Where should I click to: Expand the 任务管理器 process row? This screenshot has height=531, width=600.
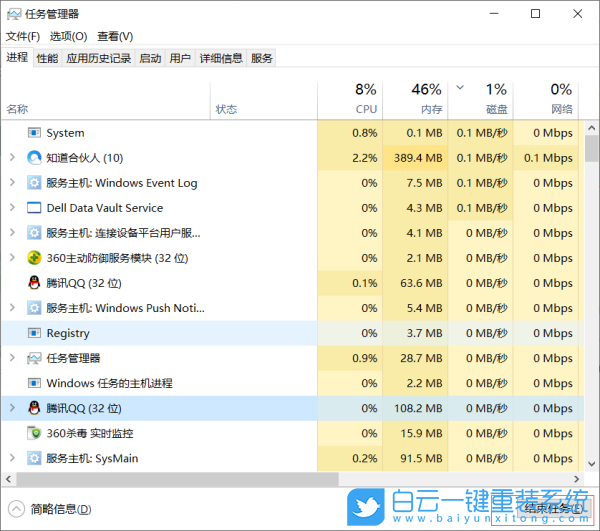pos(12,358)
